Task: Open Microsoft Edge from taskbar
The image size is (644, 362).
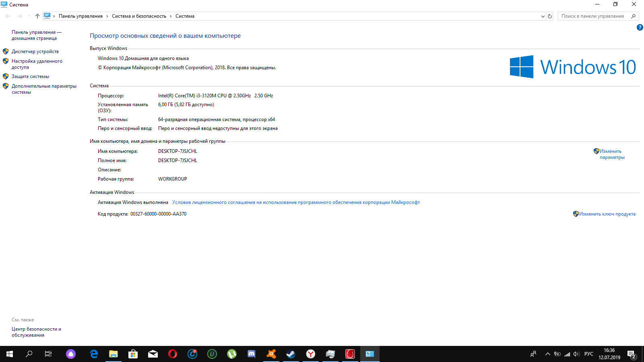Action: tap(94, 354)
